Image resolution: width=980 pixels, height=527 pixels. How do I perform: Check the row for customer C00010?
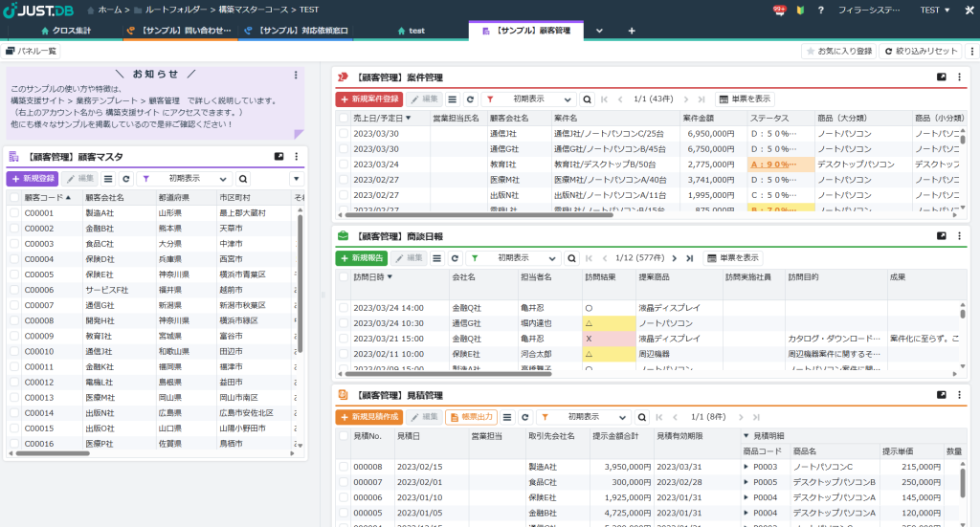[x=14, y=351]
